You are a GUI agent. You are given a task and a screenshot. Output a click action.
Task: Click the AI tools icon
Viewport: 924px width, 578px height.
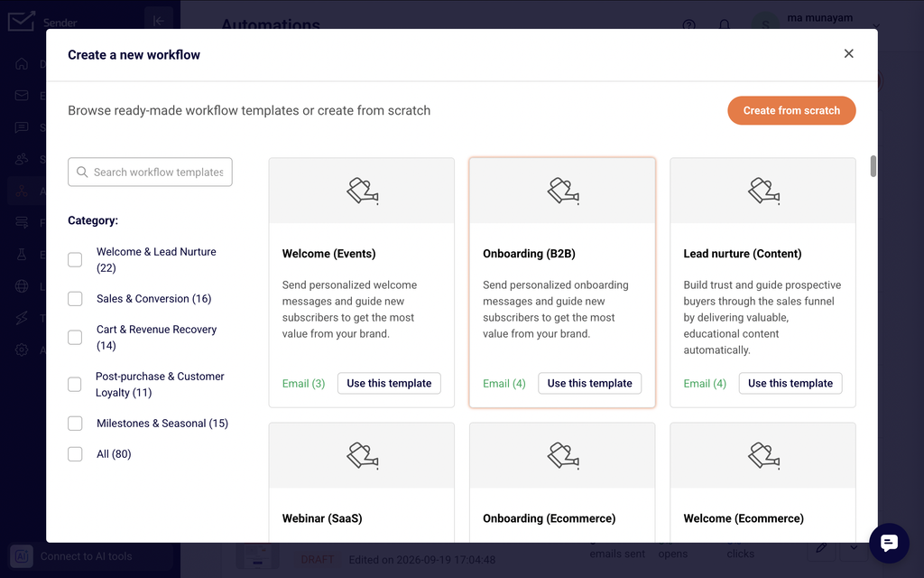click(22, 556)
